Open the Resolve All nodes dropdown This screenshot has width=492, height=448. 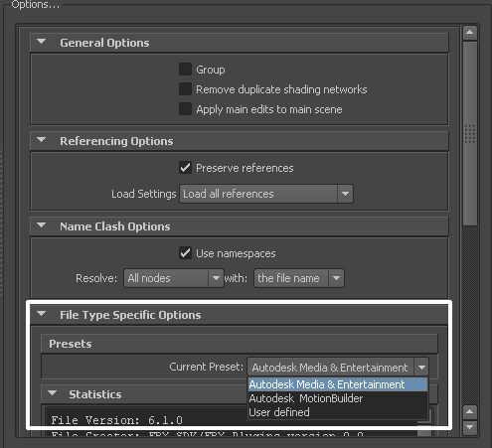point(174,278)
